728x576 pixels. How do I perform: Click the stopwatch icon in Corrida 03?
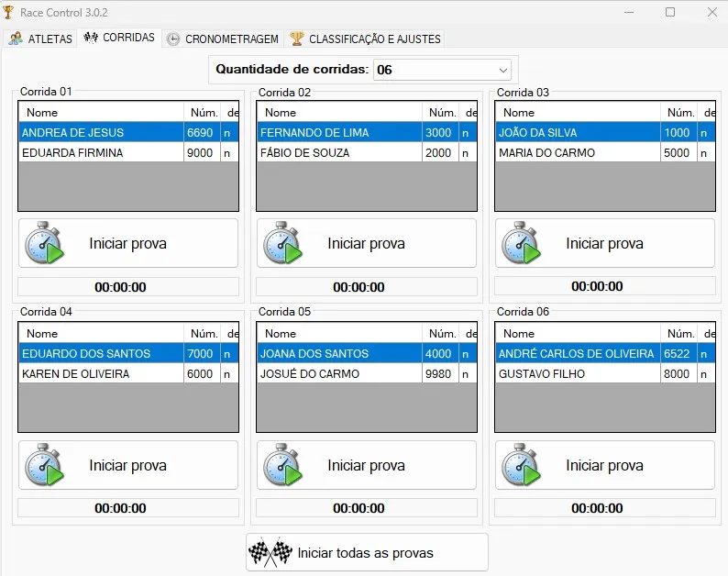pos(521,243)
